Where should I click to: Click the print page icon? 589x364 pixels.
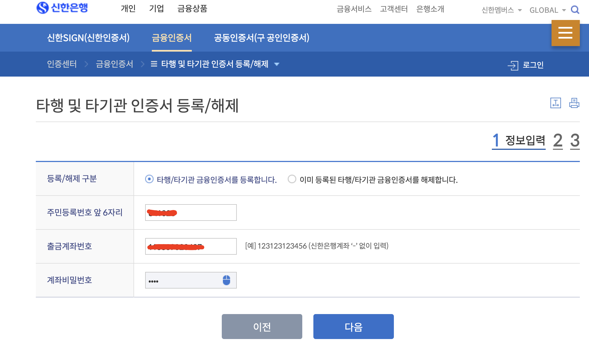click(574, 103)
